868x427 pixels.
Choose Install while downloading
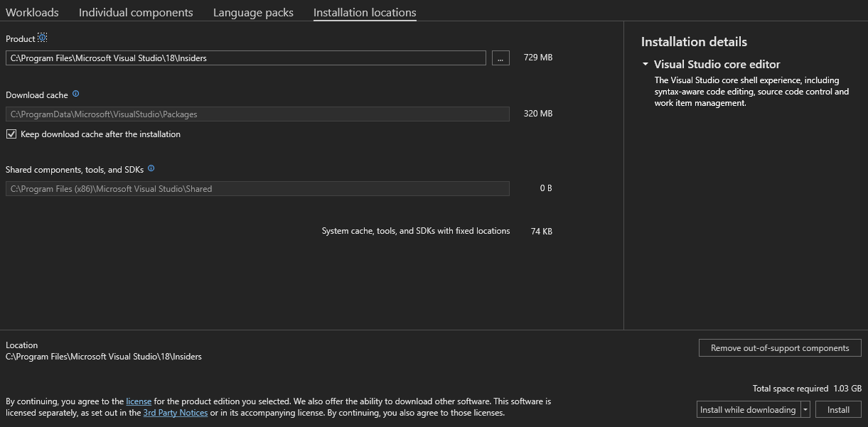(748, 409)
